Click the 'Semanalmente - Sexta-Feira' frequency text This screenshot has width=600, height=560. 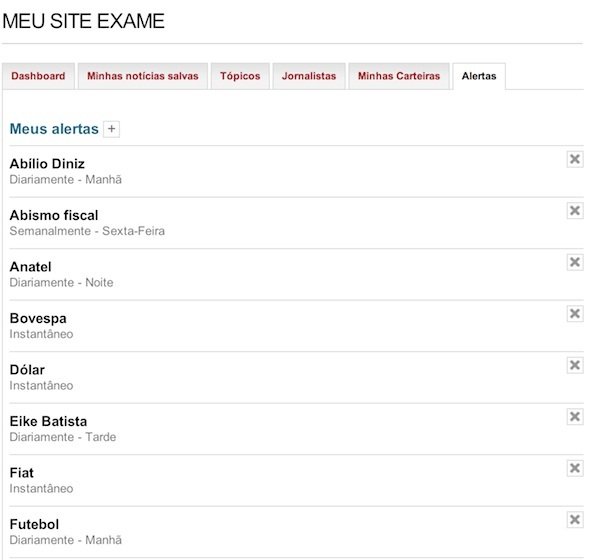point(87,231)
